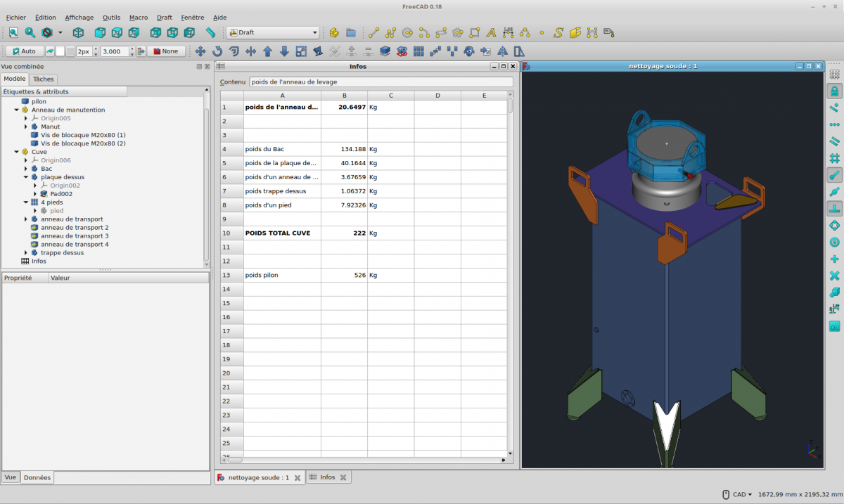Set the isometric view
Screen dimensions: 844x504
[78, 32]
